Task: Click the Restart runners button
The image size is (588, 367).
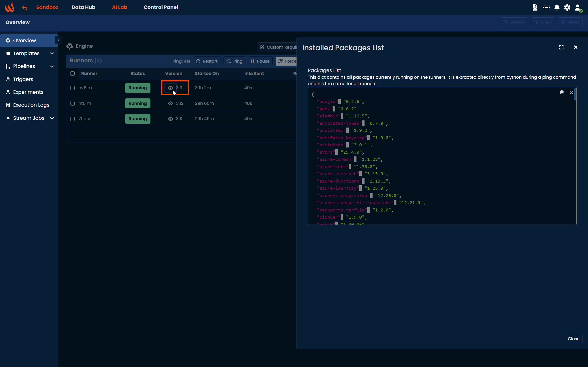Action: tap(206, 61)
